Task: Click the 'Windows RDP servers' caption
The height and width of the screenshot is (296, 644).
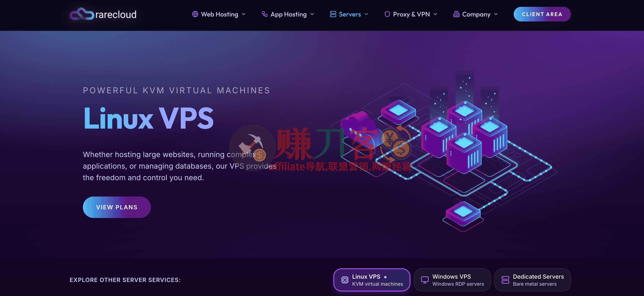Action: click(458, 284)
